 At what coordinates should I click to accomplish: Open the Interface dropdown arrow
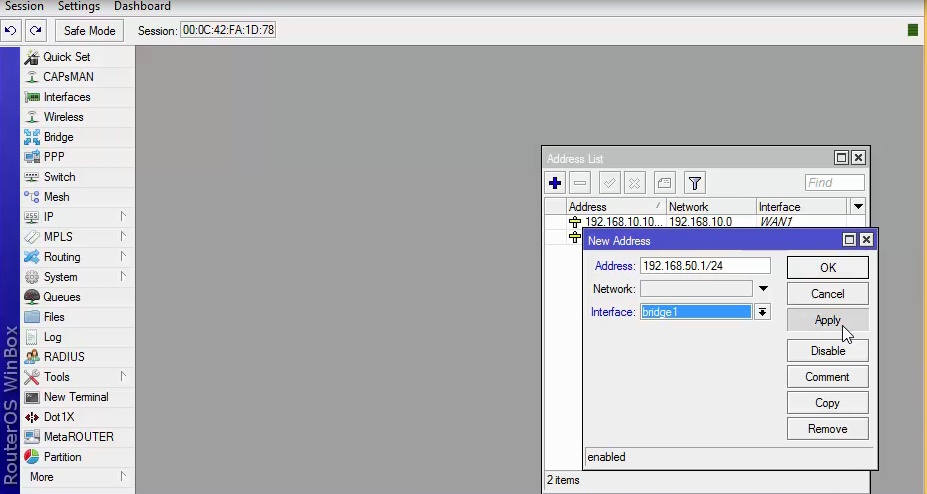(x=762, y=312)
